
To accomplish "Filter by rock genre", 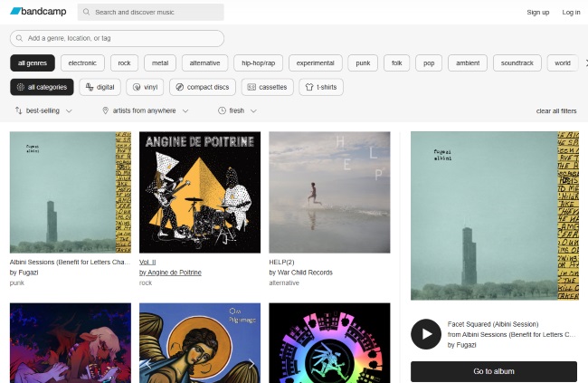I will [124, 63].
